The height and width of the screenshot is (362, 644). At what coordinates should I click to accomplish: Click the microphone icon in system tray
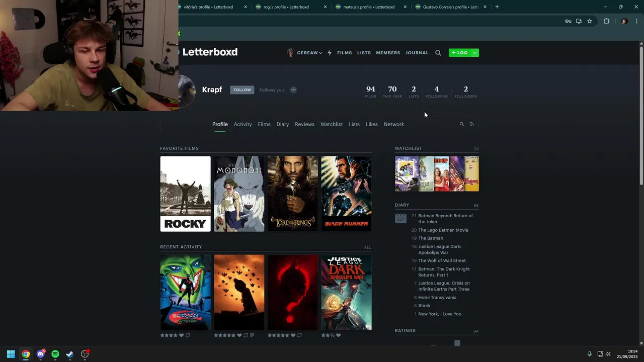(x=590, y=354)
